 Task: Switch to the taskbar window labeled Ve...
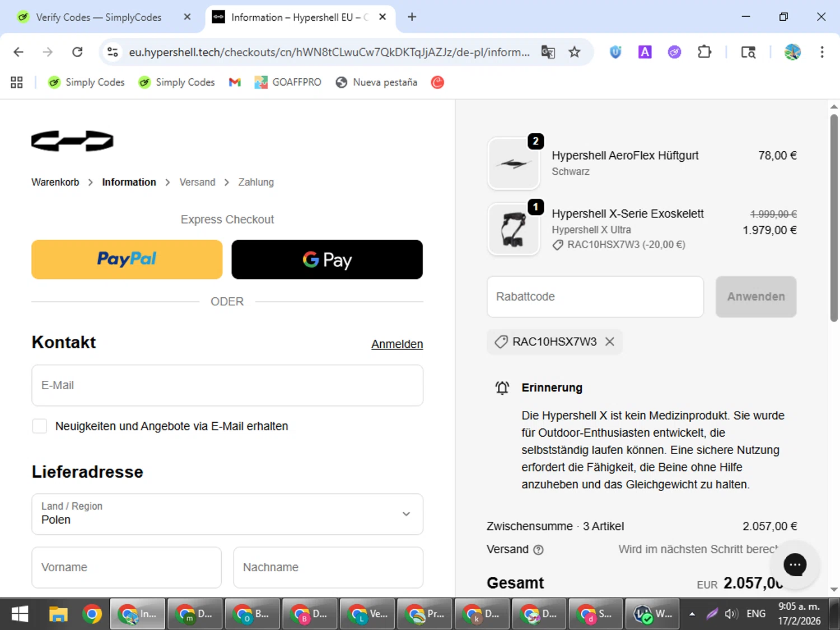tap(367, 614)
